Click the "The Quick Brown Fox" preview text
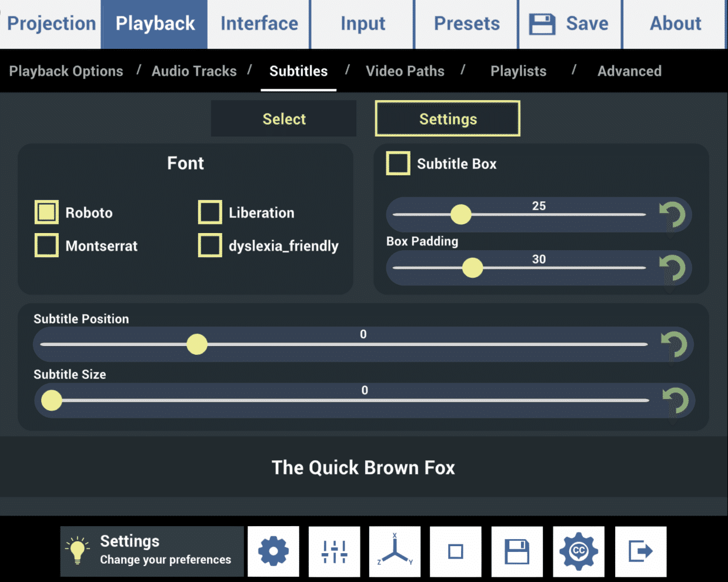 point(363,467)
